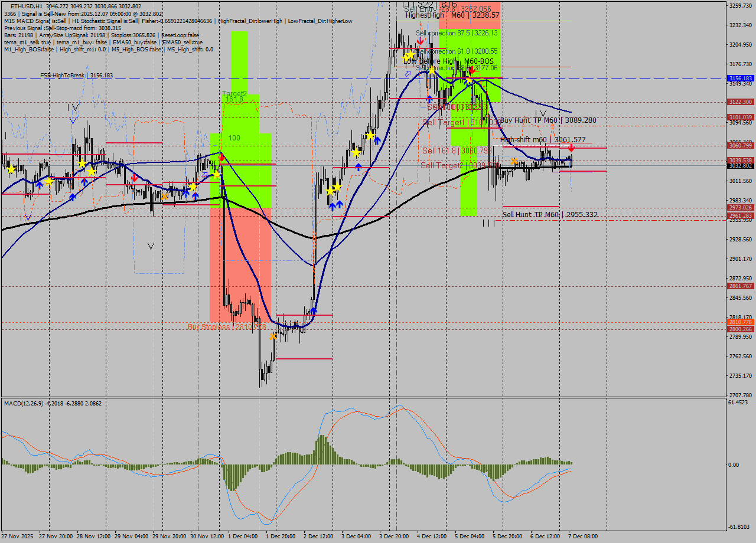Click the blue 3156.183 price tag on the axis

tap(741, 78)
